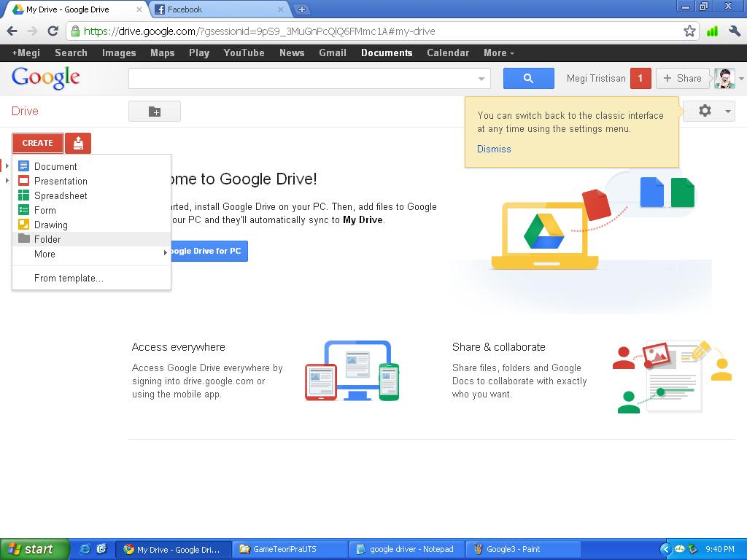
Task: Open Gmail from the black bar
Action: [x=333, y=52]
